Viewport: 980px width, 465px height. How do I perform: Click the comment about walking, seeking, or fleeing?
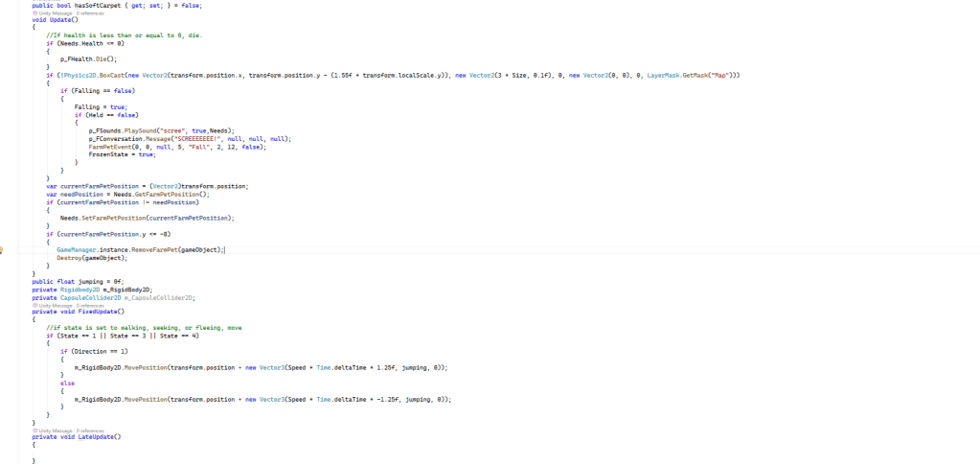144,327
